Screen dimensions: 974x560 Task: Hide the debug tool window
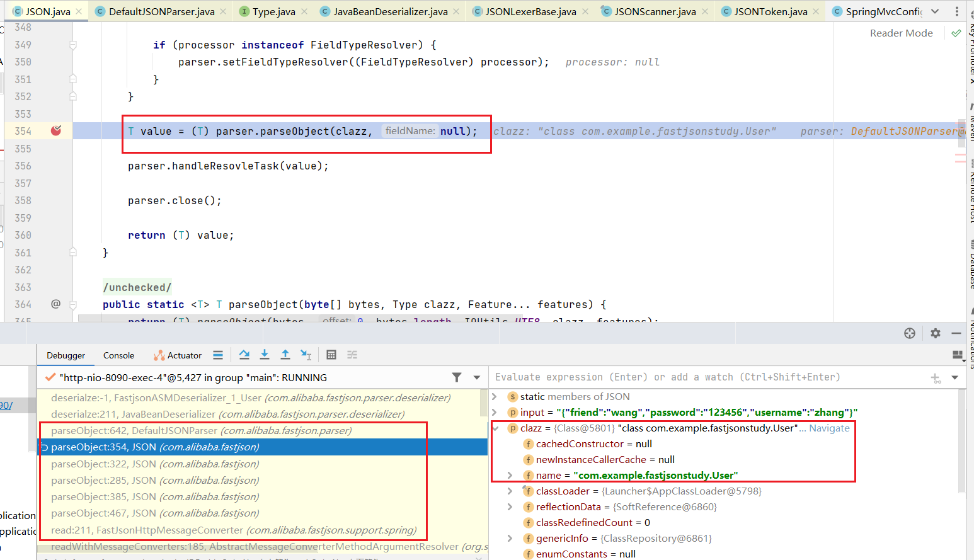(956, 333)
